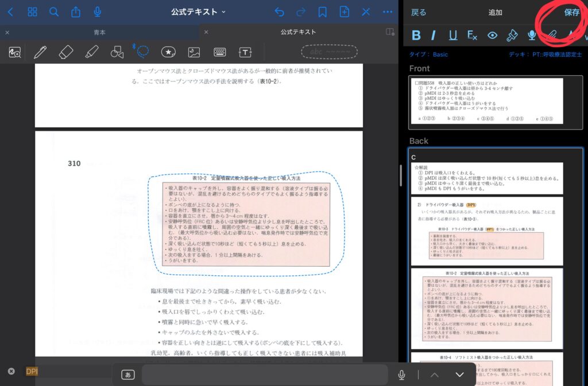Select the Pen tool

tap(40, 52)
